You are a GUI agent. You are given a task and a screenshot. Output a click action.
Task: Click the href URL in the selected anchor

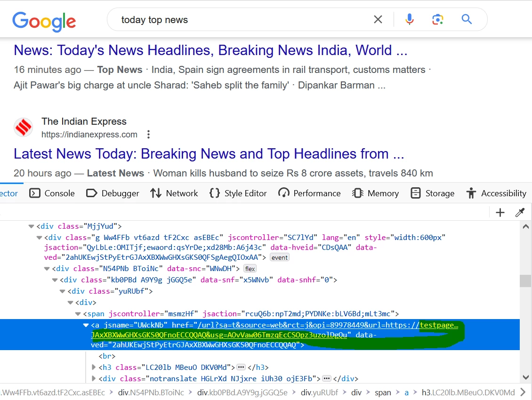tap(274, 330)
